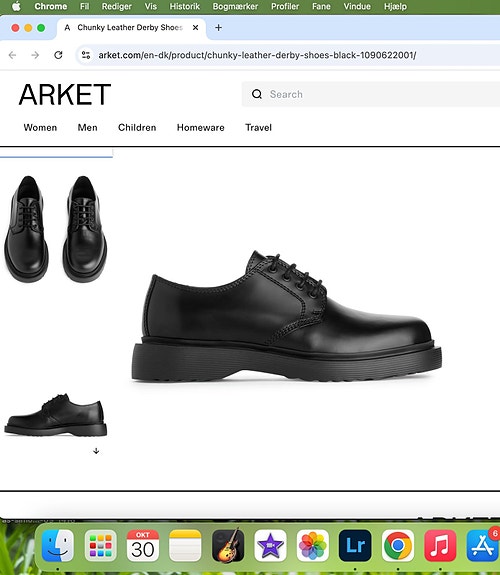
Task: Go to the Homeware section
Action: [201, 128]
